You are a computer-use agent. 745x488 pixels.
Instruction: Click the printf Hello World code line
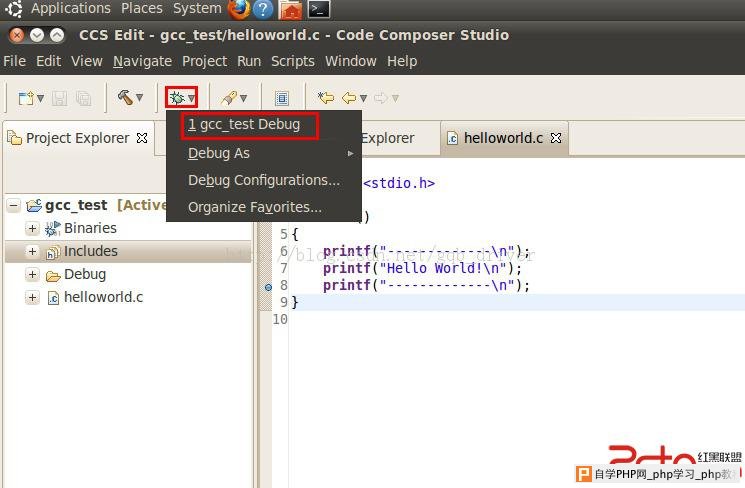click(422, 268)
